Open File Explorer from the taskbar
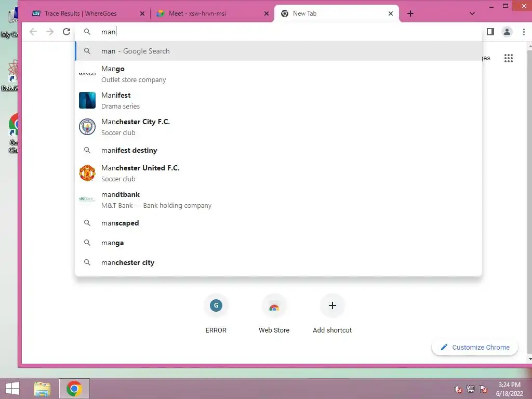 (x=42, y=389)
